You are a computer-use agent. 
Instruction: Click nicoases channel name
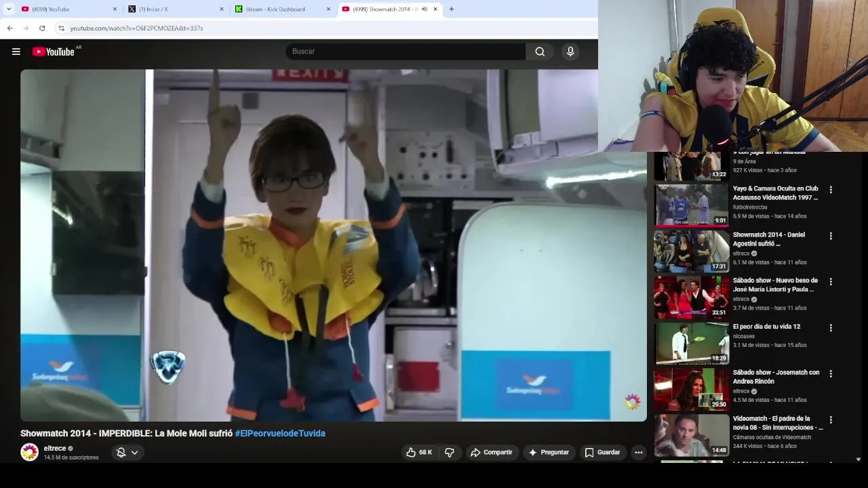(x=744, y=336)
